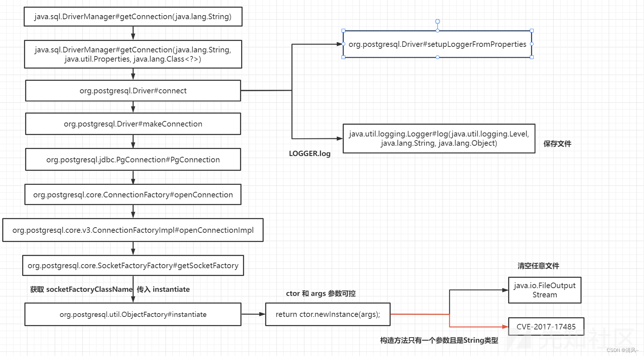Image resolution: width=644 pixels, height=356 pixels.
Task: Click the 保存文件 label
Action: pos(557,144)
